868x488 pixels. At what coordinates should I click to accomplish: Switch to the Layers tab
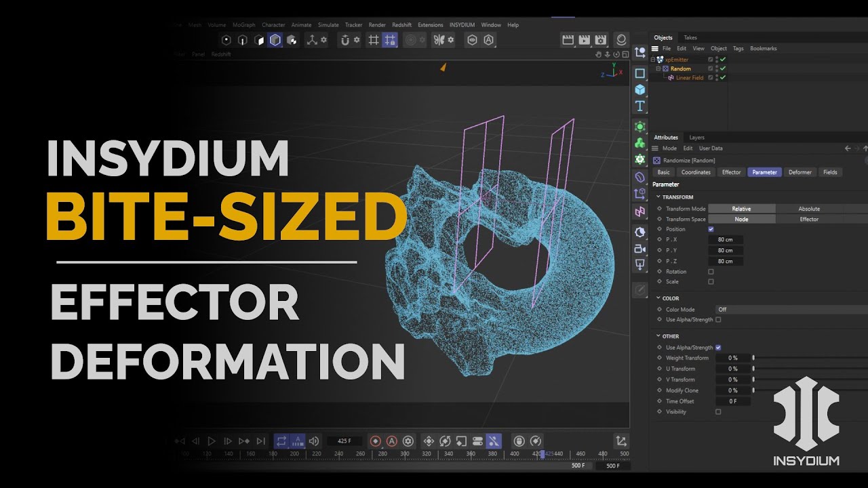pos(696,138)
